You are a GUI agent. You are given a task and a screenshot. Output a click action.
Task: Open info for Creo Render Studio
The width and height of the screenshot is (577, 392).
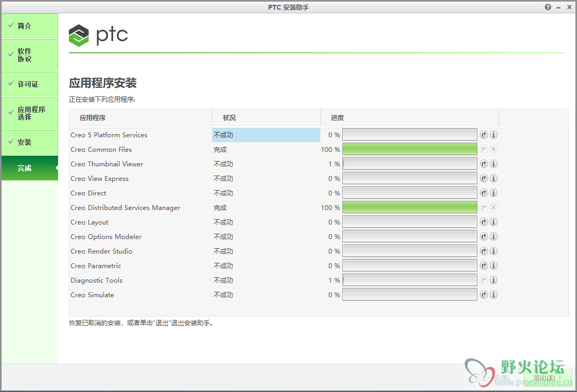[x=494, y=251]
